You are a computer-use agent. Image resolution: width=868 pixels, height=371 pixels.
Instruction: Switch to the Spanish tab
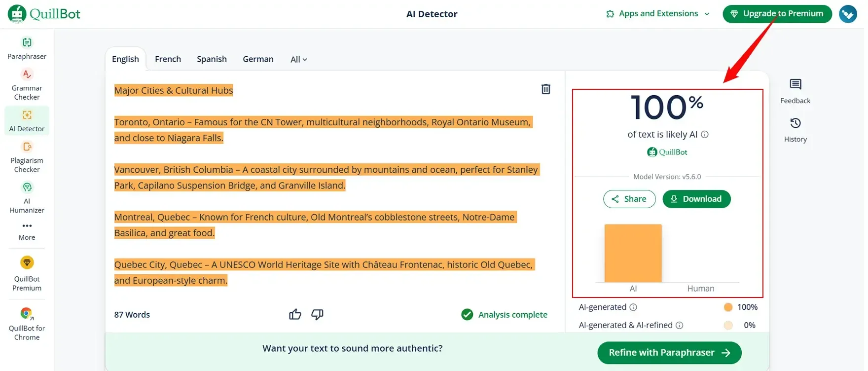click(x=212, y=59)
